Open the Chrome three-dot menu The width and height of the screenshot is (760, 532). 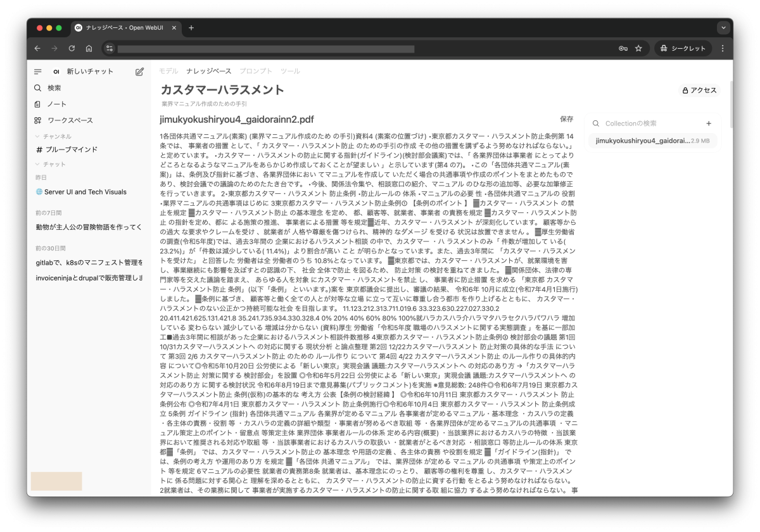coord(723,48)
